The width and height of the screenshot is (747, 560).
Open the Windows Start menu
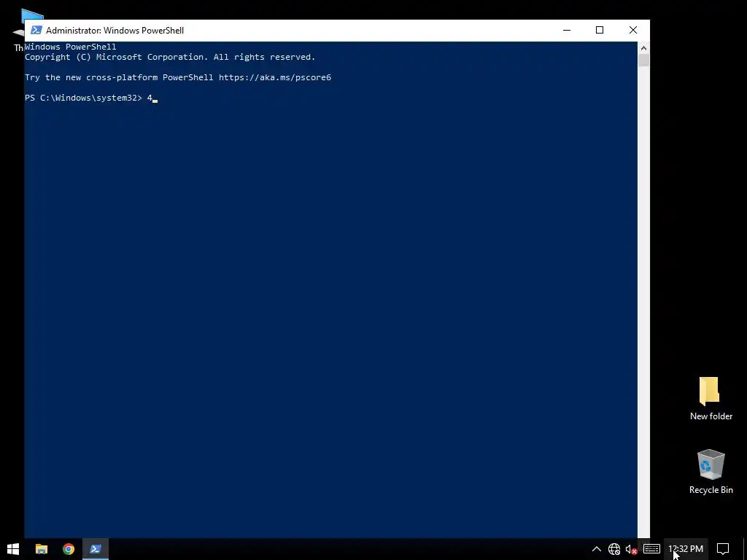[x=13, y=549]
